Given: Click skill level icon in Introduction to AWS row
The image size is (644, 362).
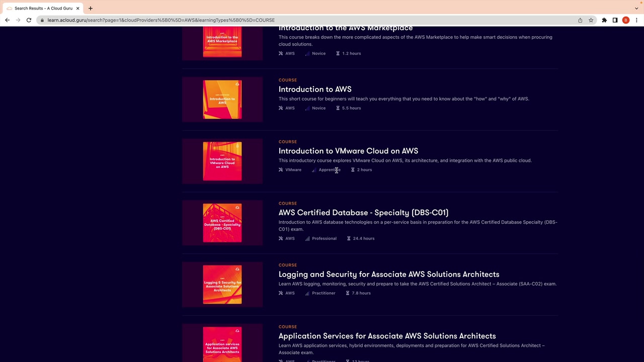Looking at the screenshot, I should (x=307, y=108).
